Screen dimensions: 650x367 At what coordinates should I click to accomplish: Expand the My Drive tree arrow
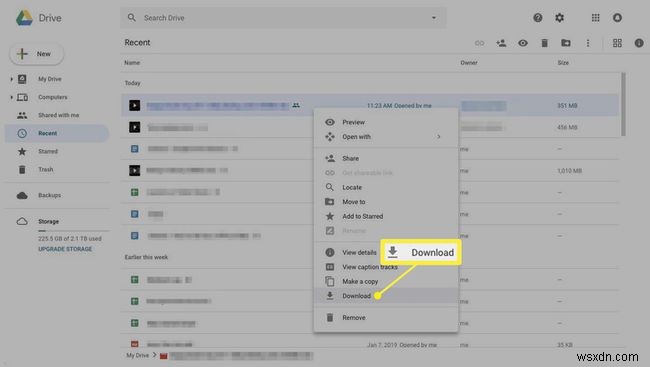coord(12,79)
